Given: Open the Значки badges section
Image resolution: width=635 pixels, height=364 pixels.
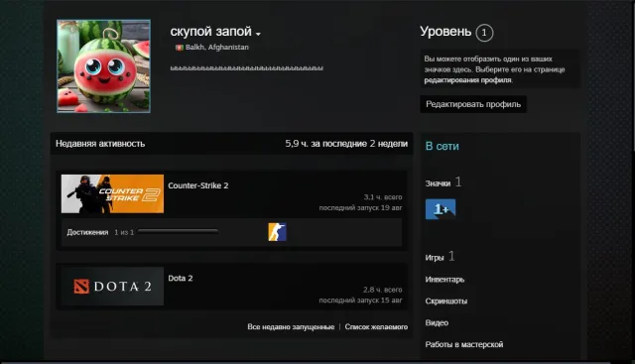Looking at the screenshot, I should pyautogui.click(x=438, y=183).
